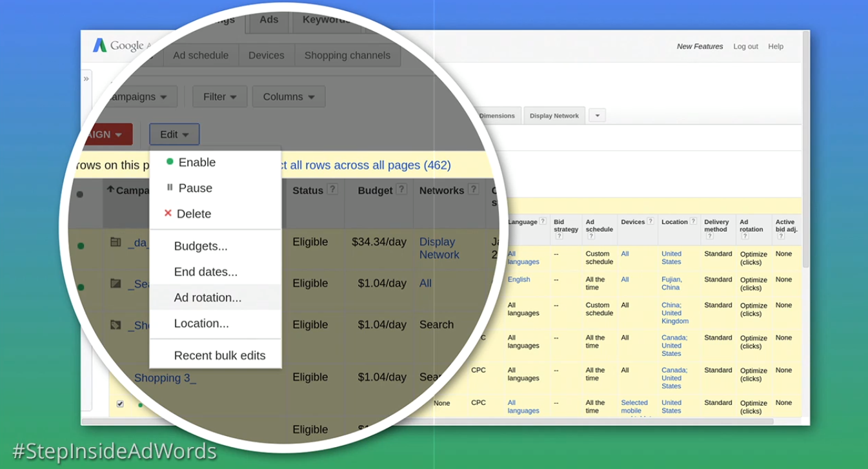Click the English language link
868x469 pixels.
[x=519, y=280]
